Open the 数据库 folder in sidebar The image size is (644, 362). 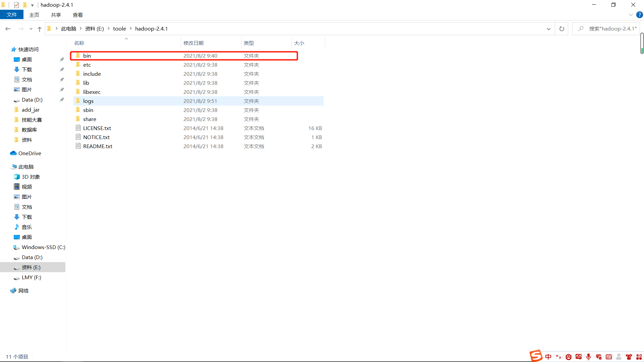click(29, 130)
